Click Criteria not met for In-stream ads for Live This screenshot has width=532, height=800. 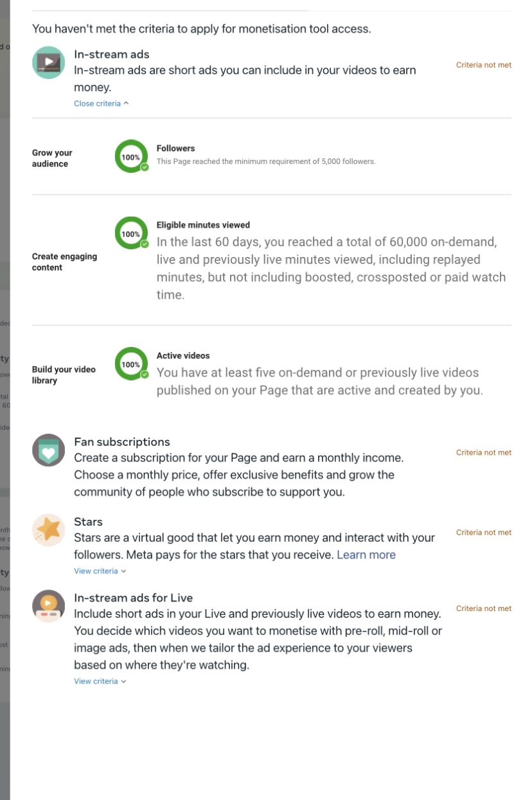[x=484, y=608]
